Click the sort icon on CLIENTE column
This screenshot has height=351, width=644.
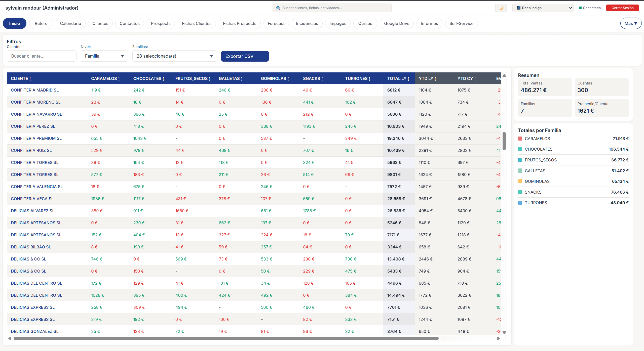[30, 78]
